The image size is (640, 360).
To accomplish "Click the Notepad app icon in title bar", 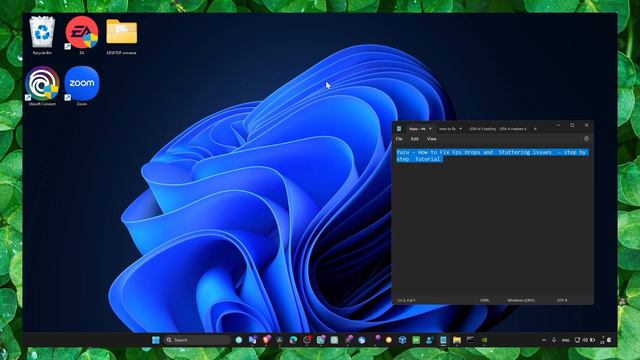I will [x=399, y=129].
